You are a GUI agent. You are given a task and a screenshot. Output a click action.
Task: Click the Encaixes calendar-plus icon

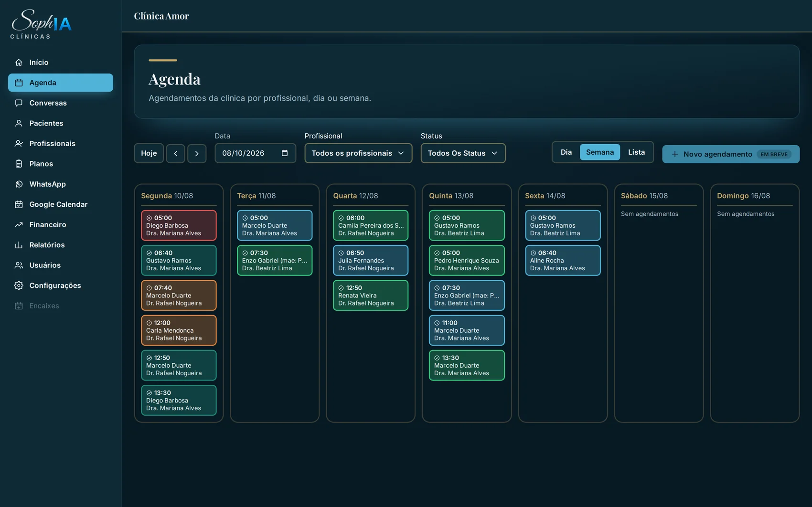click(x=19, y=306)
